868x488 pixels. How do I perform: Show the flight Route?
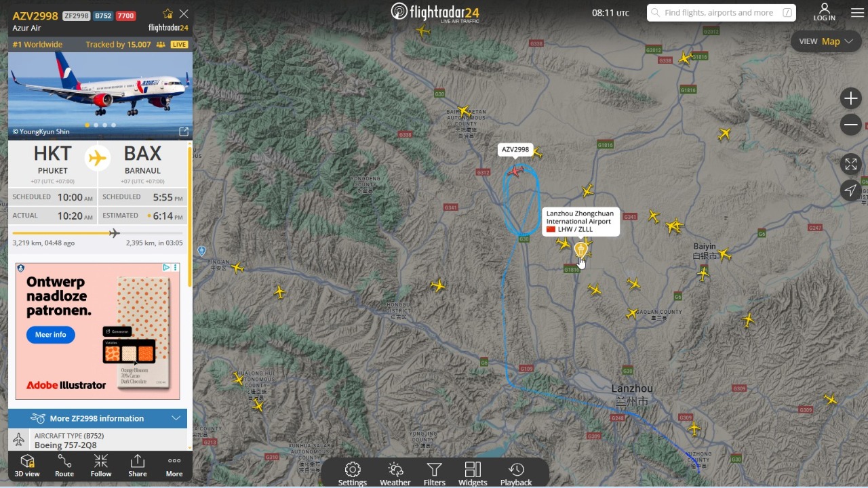[64, 466]
